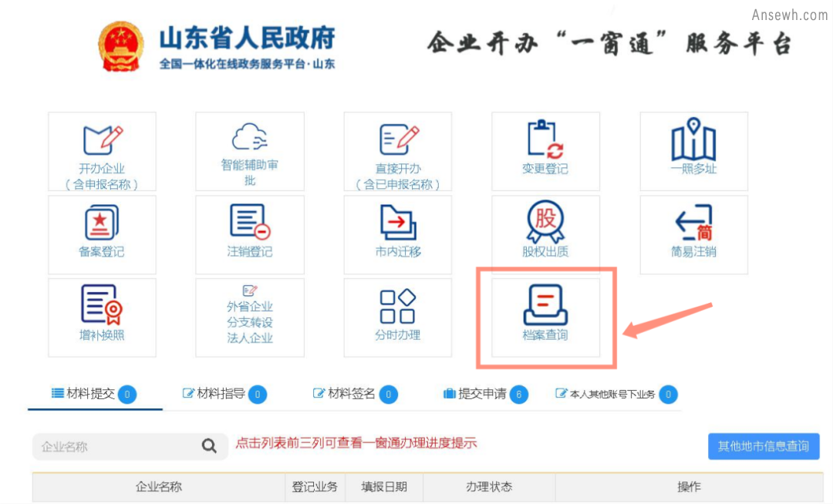Viewport: 833px width, 504px height.
Task: Switch to the 提交申请 tab
Action: 486,394
